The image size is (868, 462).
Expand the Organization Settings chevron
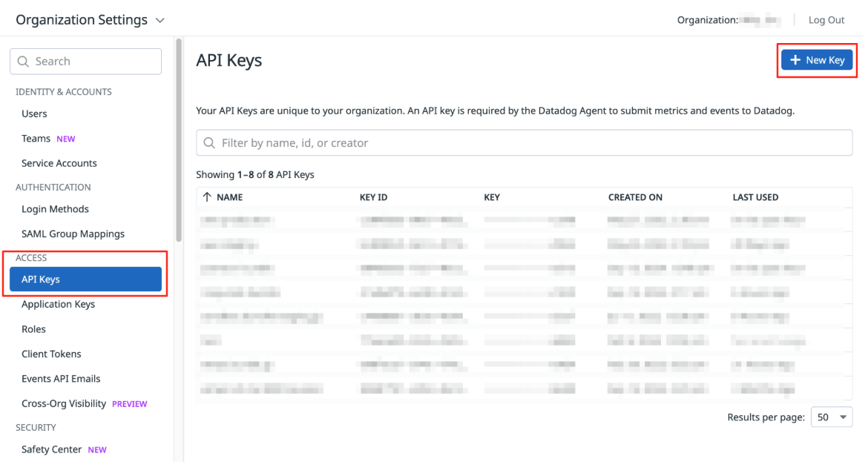point(160,21)
